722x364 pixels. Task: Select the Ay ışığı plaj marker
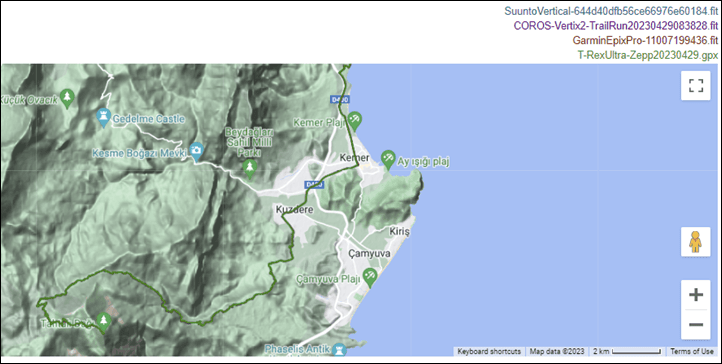click(388, 158)
